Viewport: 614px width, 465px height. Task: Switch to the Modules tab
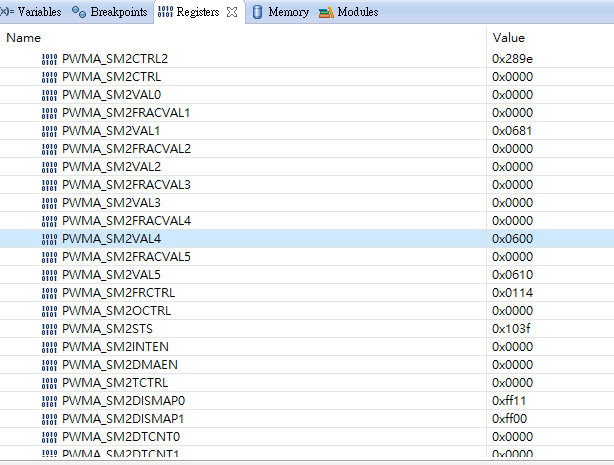point(349,12)
